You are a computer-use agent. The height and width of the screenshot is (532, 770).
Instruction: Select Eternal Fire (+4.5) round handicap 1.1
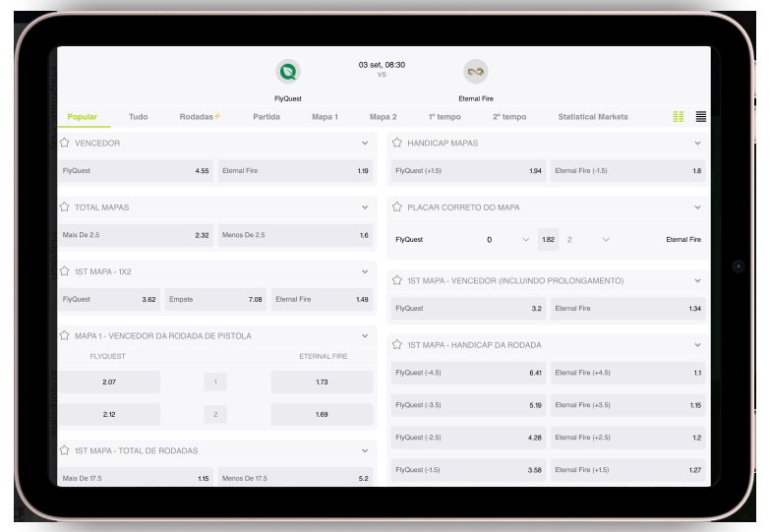(628, 373)
